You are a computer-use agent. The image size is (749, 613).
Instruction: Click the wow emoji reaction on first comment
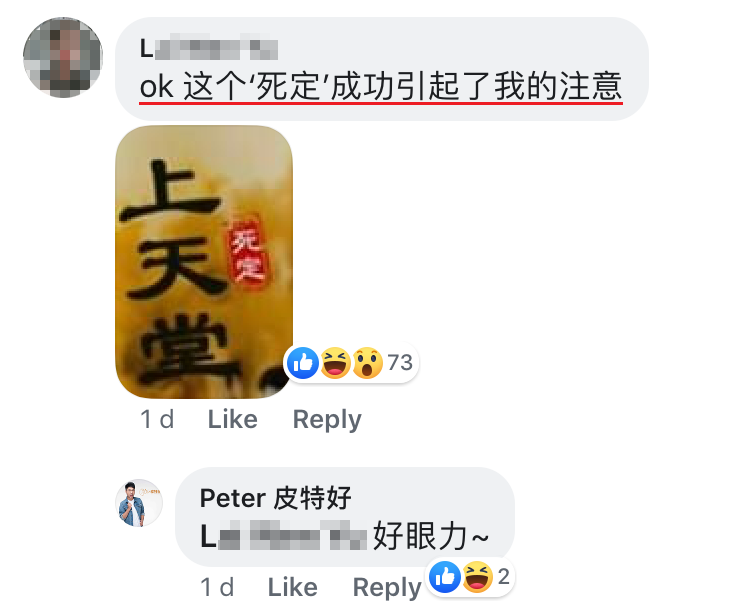tap(367, 363)
